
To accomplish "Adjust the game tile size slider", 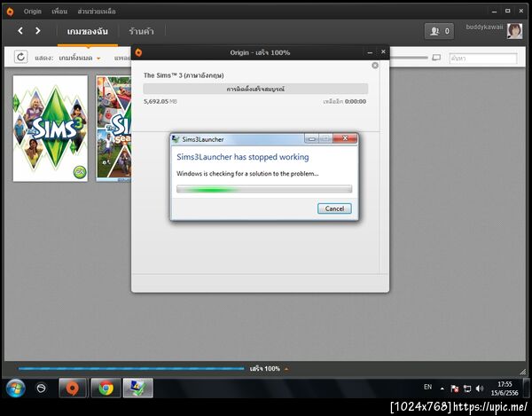I will (x=409, y=58).
